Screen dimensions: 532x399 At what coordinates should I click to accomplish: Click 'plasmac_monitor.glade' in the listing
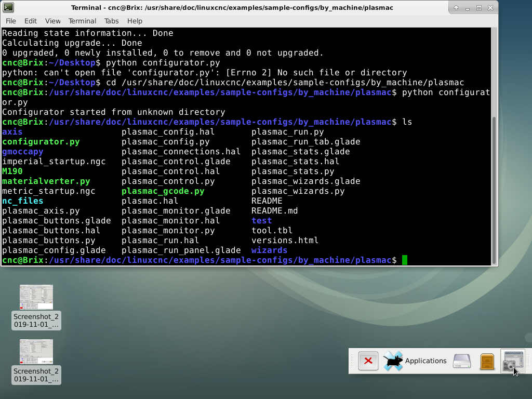pos(176,211)
